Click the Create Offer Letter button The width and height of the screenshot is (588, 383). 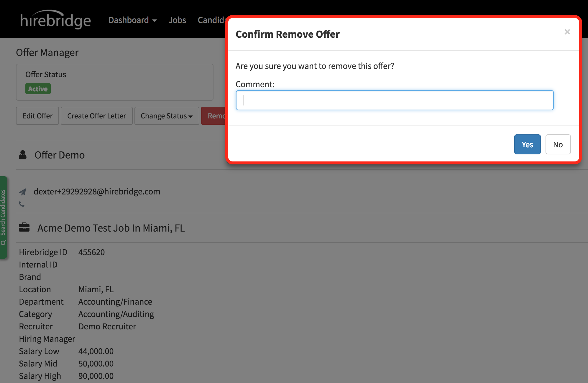pyautogui.click(x=96, y=116)
